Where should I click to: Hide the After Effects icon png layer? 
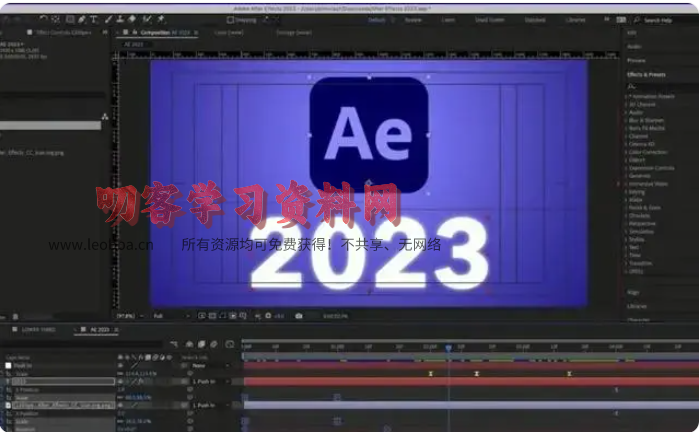pos(120,405)
